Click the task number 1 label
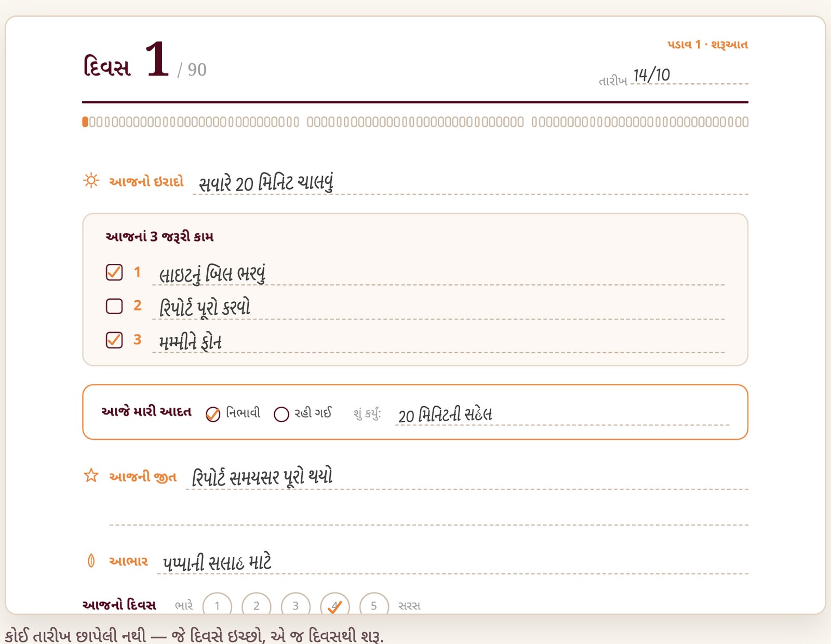This screenshot has height=644, width=831. click(137, 272)
